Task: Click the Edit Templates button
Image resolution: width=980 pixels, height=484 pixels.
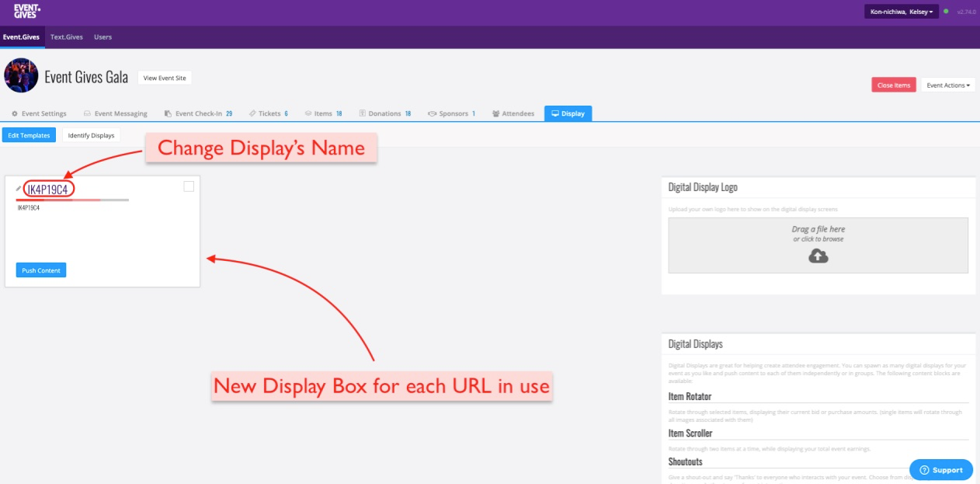Action: point(30,135)
